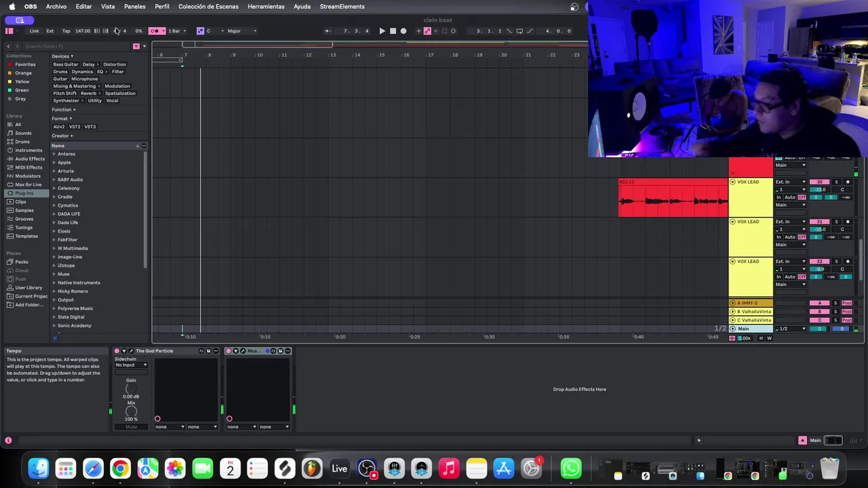Click the browser search field
This screenshot has height=488, width=868.
point(75,46)
